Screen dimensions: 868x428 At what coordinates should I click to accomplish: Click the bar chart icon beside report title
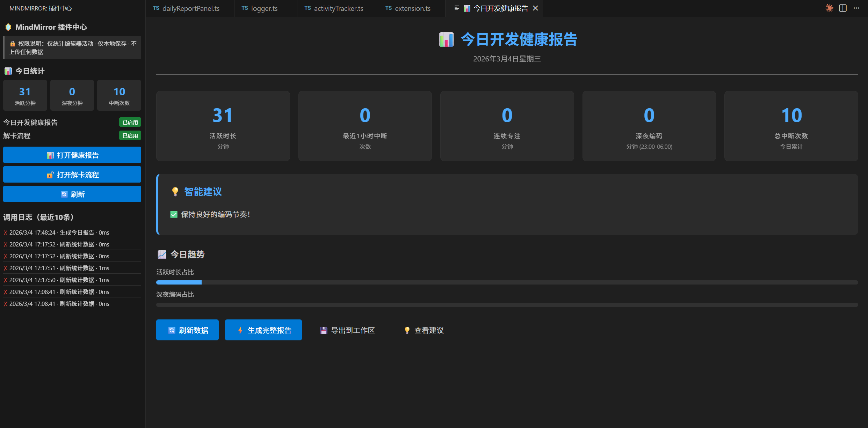click(446, 39)
